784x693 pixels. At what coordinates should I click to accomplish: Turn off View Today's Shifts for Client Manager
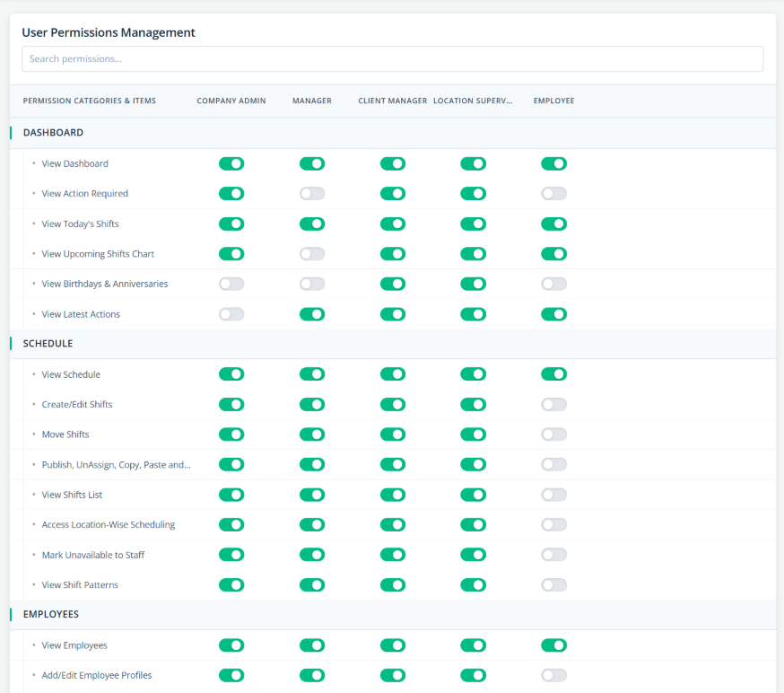pyautogui.click(x=393, y=224)
